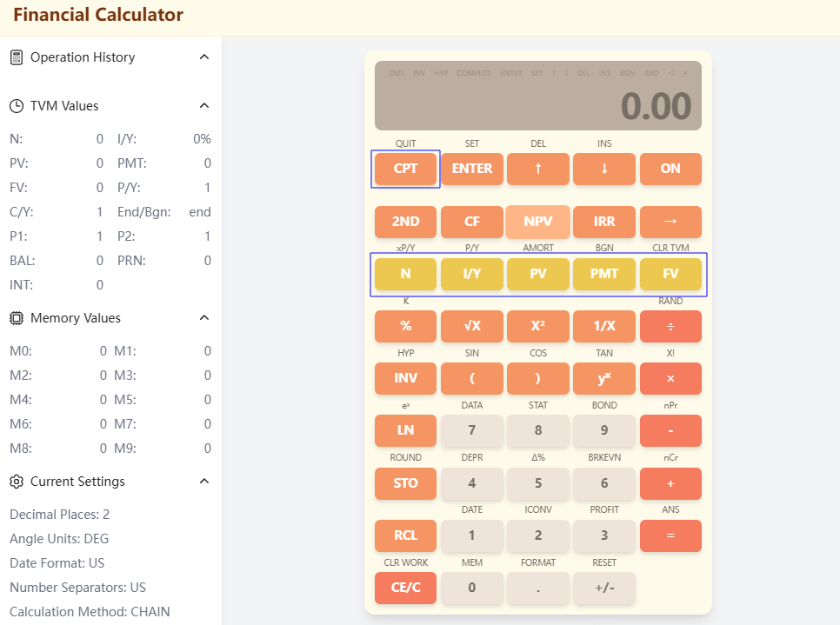Toggle the 2ND function mode
The image size is (840, 625).
tap(405, 222)
